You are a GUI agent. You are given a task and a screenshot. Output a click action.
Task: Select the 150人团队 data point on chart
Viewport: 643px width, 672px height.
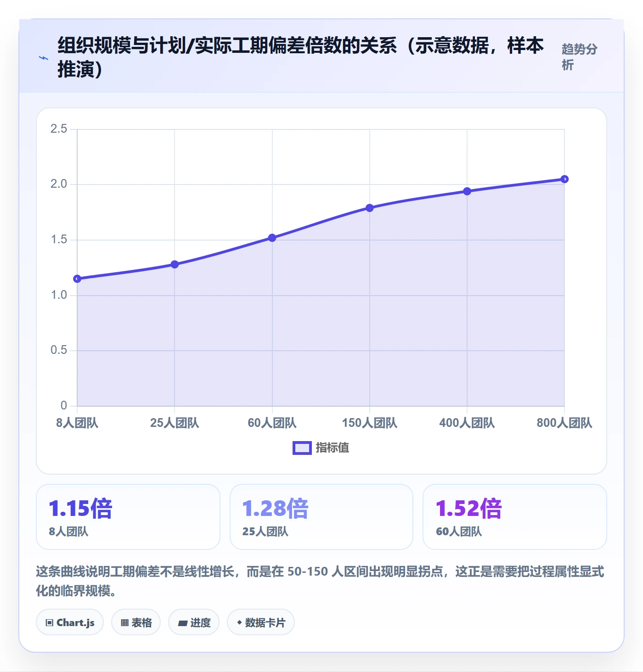pos(370,208)
